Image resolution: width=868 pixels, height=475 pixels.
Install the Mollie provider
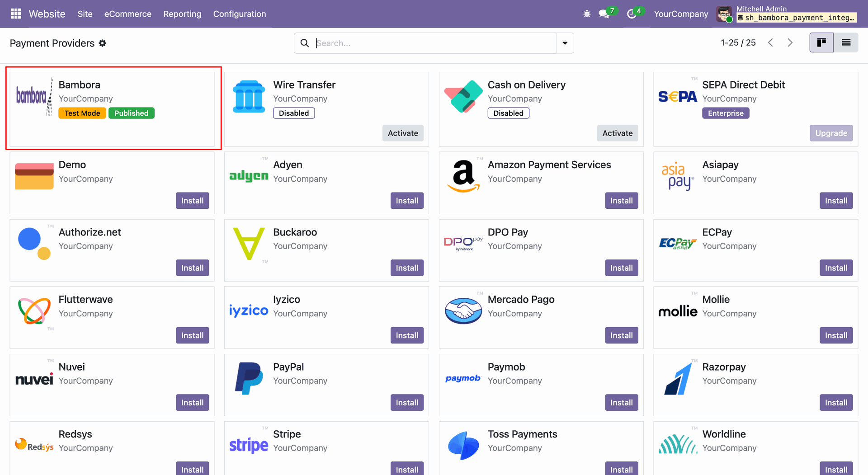[x=836, y=335]
